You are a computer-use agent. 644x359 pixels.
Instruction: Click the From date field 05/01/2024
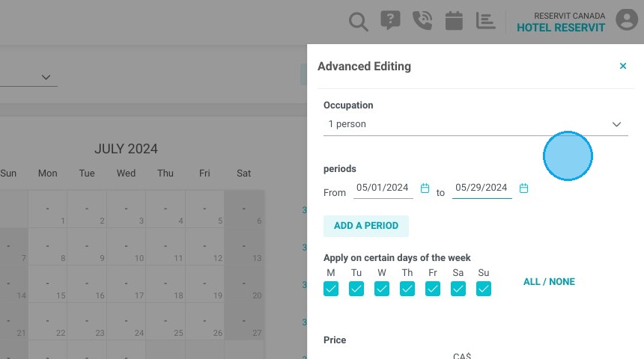pyautogui.click(x=383, y=188)
